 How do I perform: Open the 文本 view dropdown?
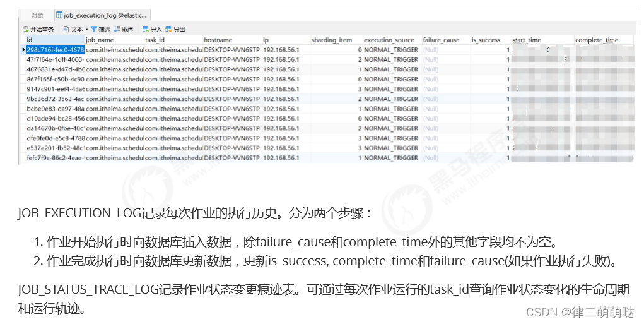(76, 29)
